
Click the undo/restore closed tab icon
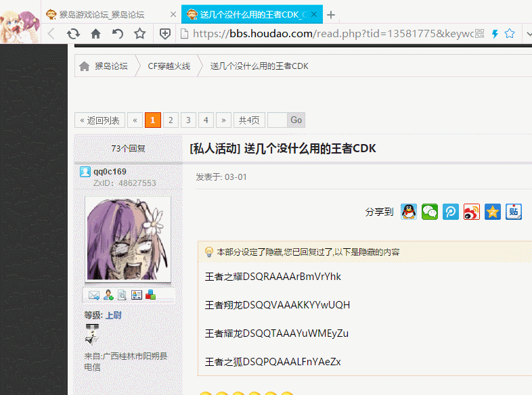[x=117, y=34]
